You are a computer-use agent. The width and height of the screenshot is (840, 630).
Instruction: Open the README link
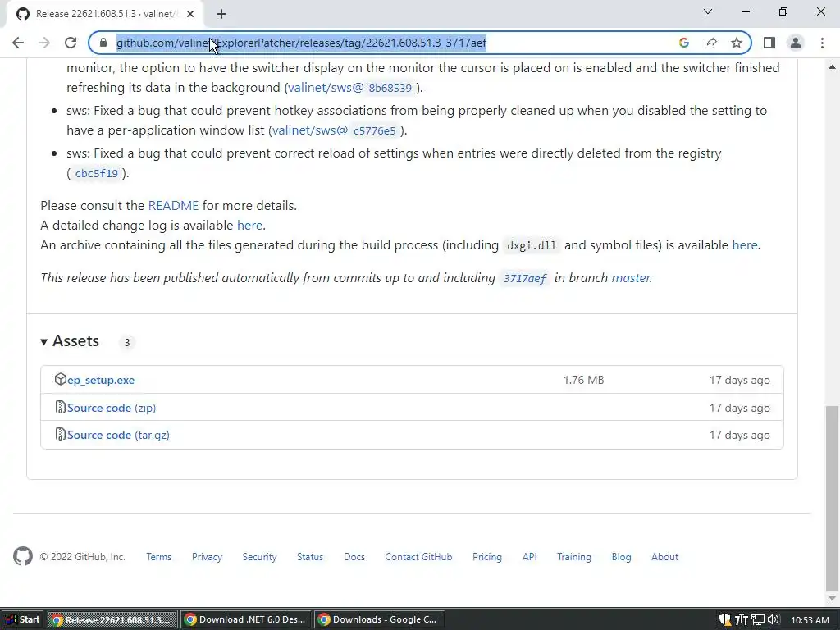pyautogui.click(x=173, y=206)
